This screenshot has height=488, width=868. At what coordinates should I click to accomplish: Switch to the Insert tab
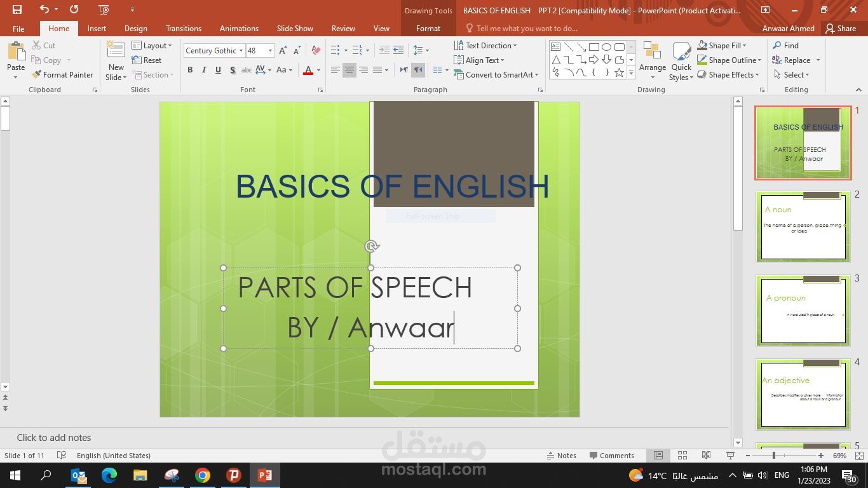point(97,29)
